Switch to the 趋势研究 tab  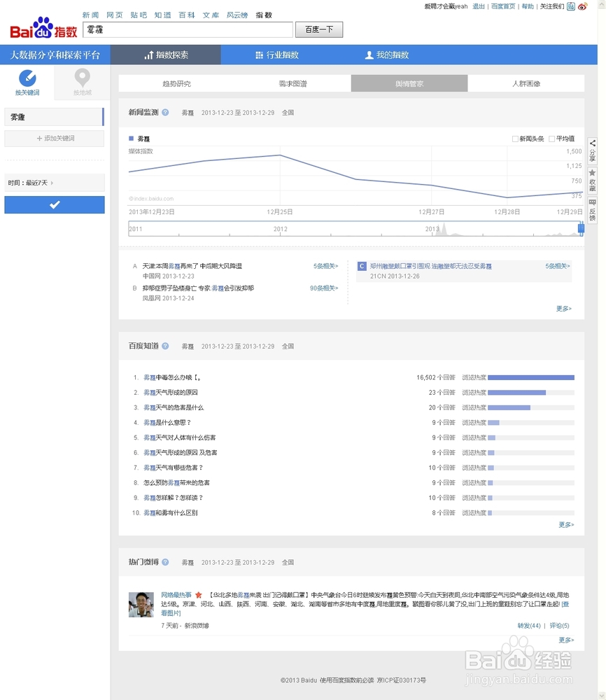pos(177,83)
